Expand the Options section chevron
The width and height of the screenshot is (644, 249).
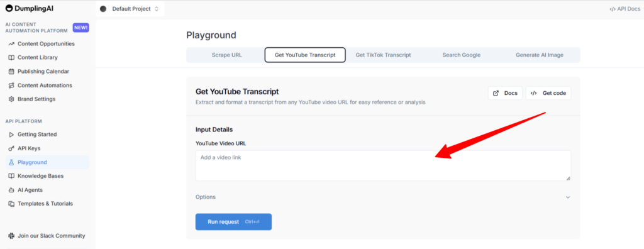[x=568, y=197]
